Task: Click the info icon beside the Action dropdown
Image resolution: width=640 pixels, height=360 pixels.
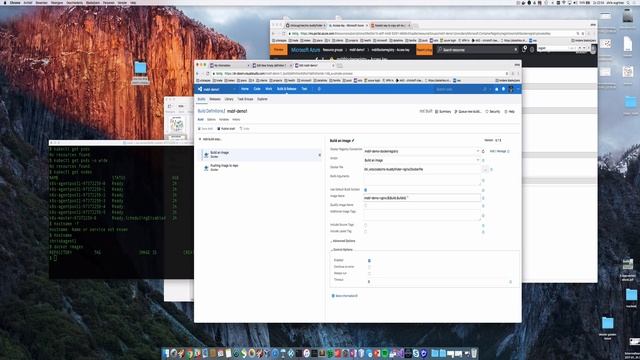Action: (x=483, y=160)
